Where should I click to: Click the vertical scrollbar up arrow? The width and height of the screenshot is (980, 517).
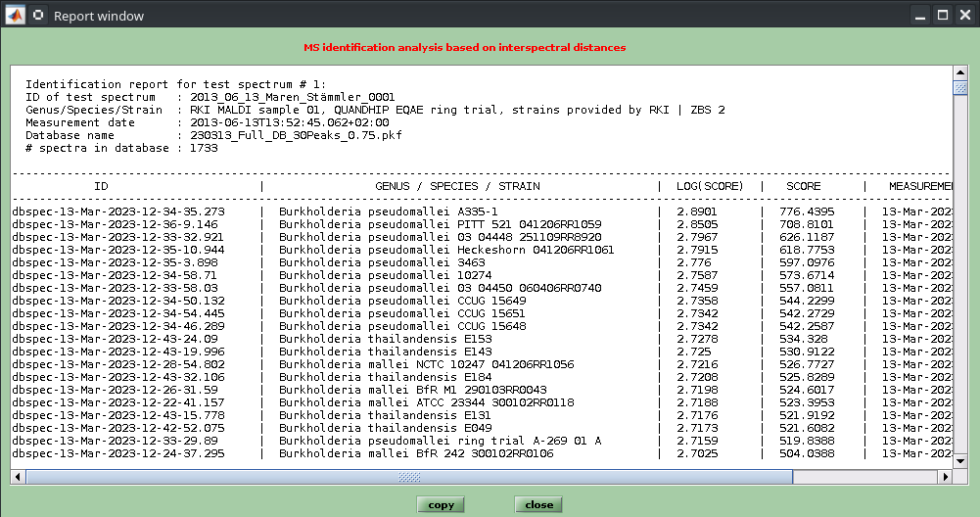coord(960,74)
